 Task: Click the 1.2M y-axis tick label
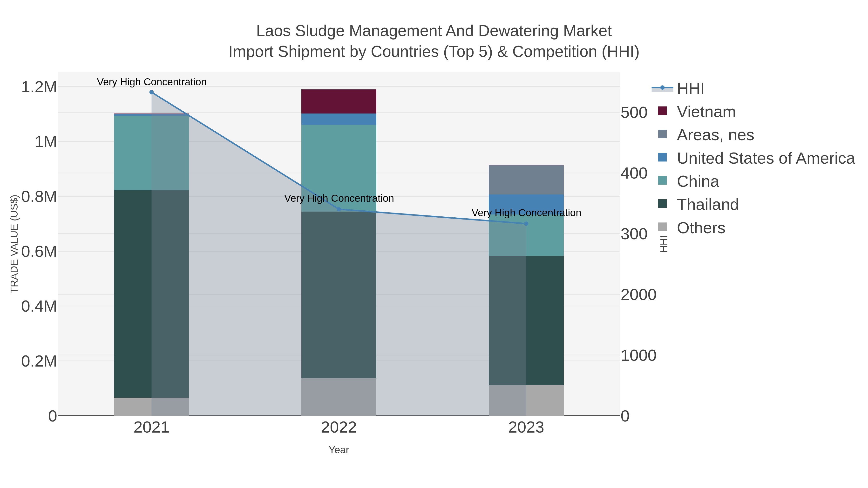click(39, 87)
